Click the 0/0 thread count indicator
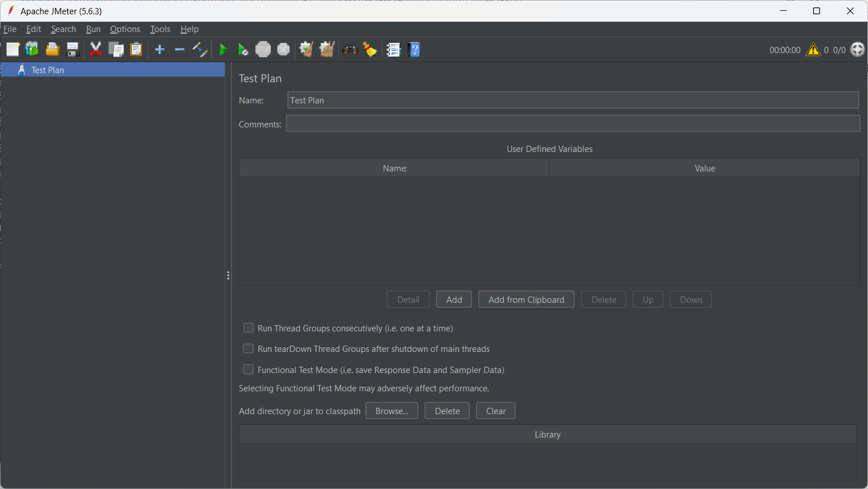 point(839,50)
